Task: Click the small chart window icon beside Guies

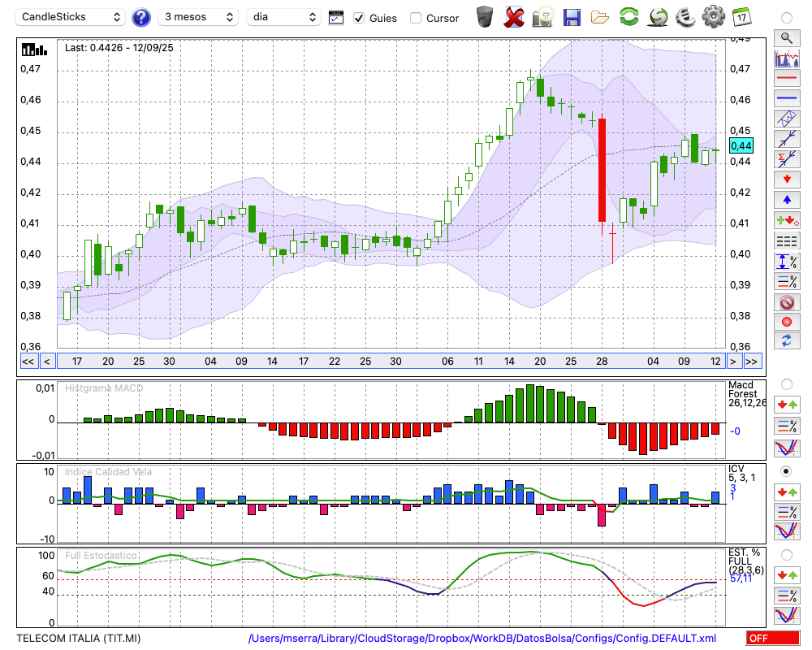Action: tap(336, 17)
